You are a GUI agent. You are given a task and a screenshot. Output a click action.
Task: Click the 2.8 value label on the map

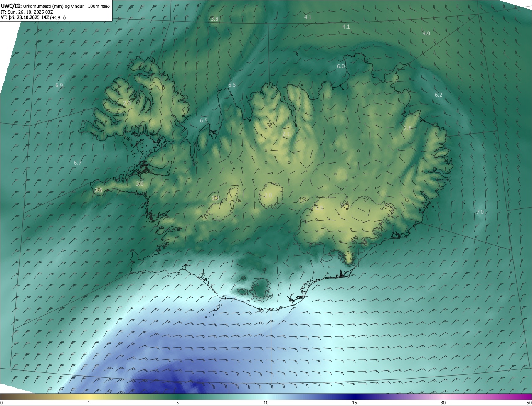[408, 128]
